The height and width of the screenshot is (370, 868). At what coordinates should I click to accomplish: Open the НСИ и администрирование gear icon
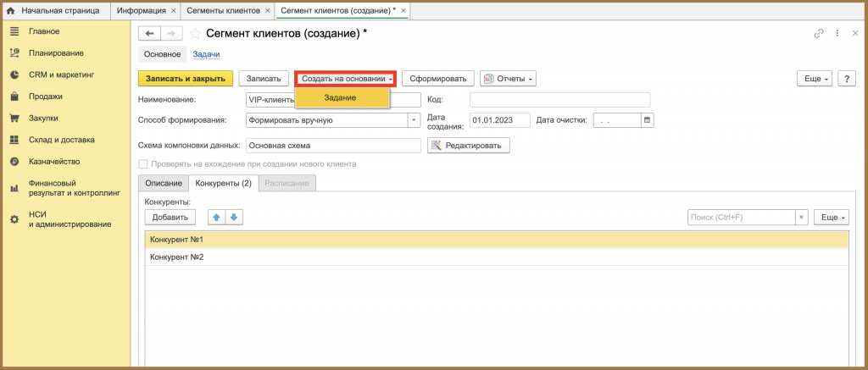15,219
